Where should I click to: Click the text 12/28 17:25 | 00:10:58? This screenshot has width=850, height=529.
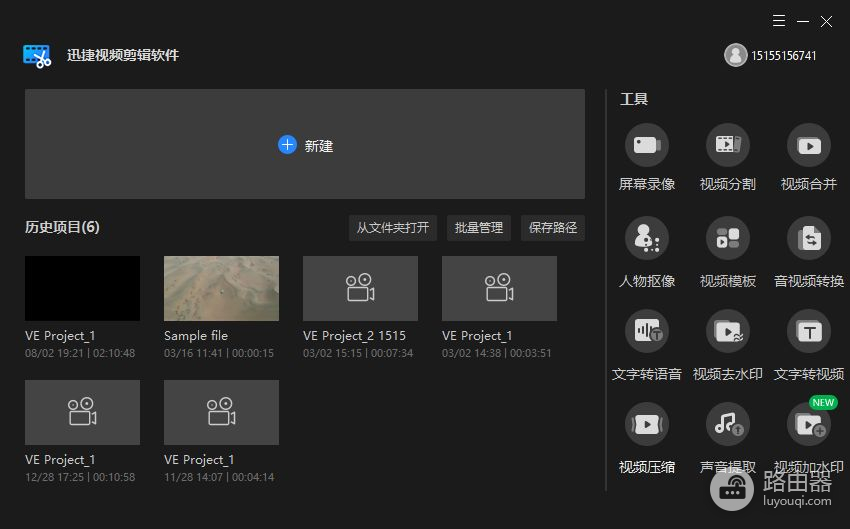[x=80, y=477]
